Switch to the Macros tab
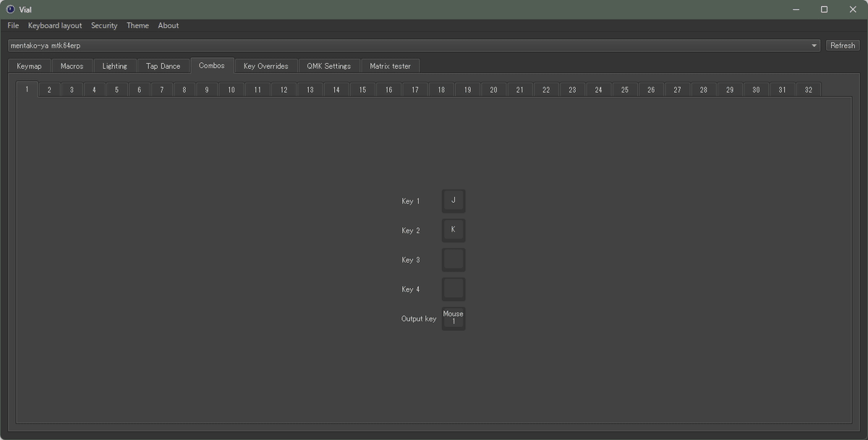 point(72,66)
